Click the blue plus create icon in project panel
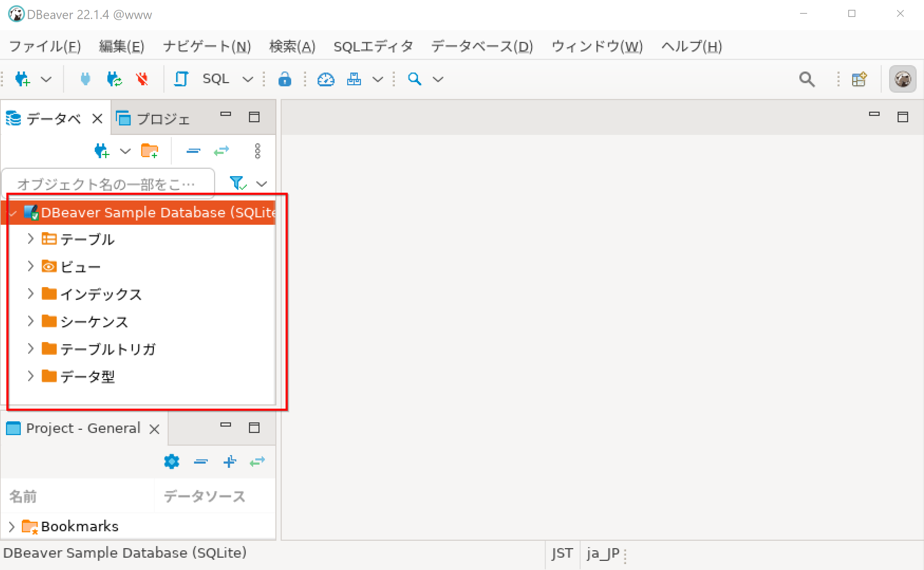The height and width of the screenshot is (570, 924). tap(230, 461)
